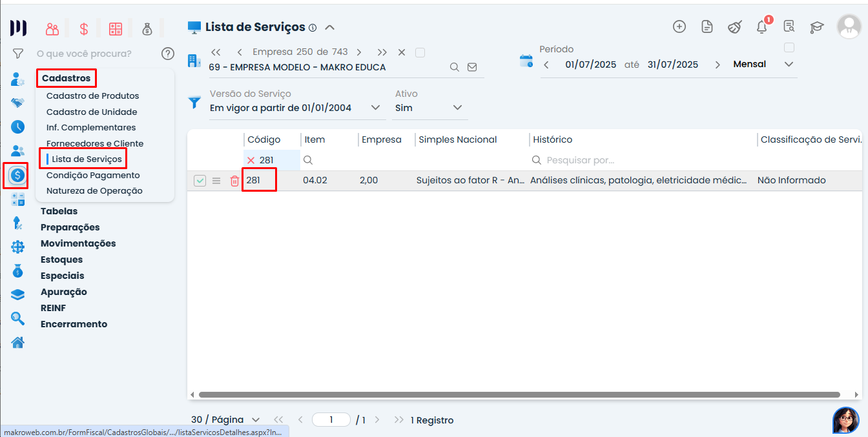
Task: Open the notifications bell with badge
Action: point(762,27)
